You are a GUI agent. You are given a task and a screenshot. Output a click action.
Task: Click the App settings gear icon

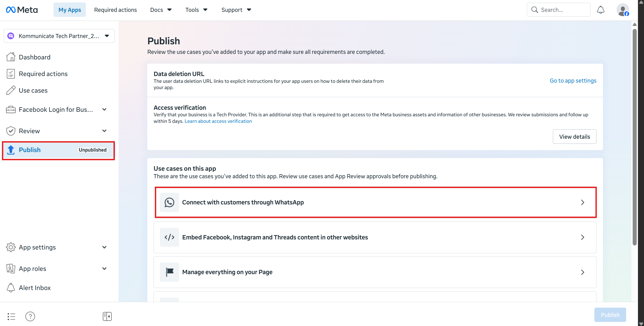pyautogui.click(x=11, y=247)
